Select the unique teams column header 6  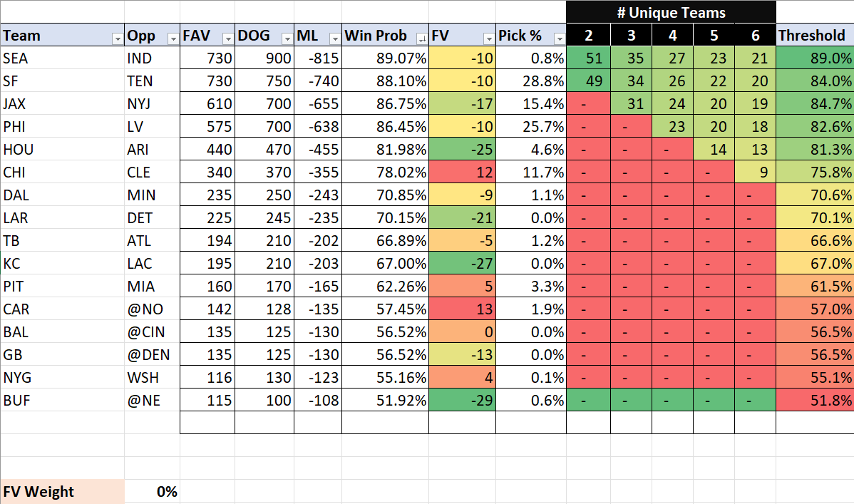click(x=755, y=36)
